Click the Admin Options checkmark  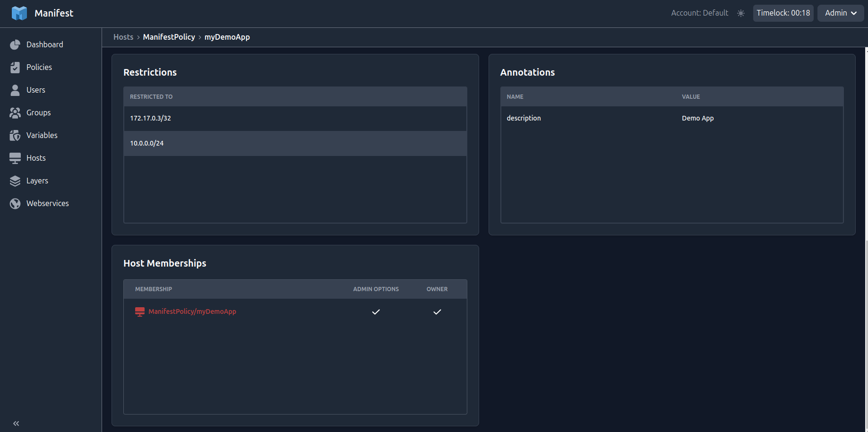click(x=376, y=311)
